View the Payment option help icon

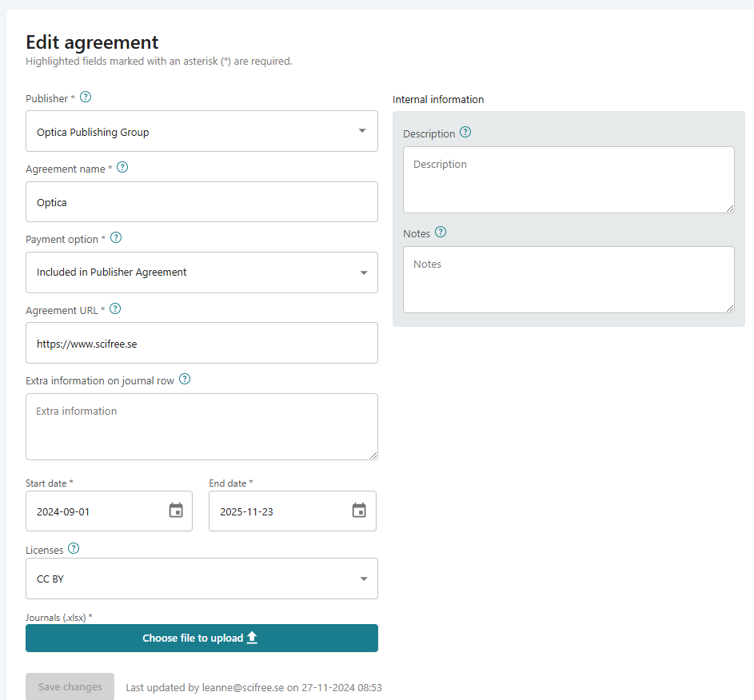pos(116,237)
